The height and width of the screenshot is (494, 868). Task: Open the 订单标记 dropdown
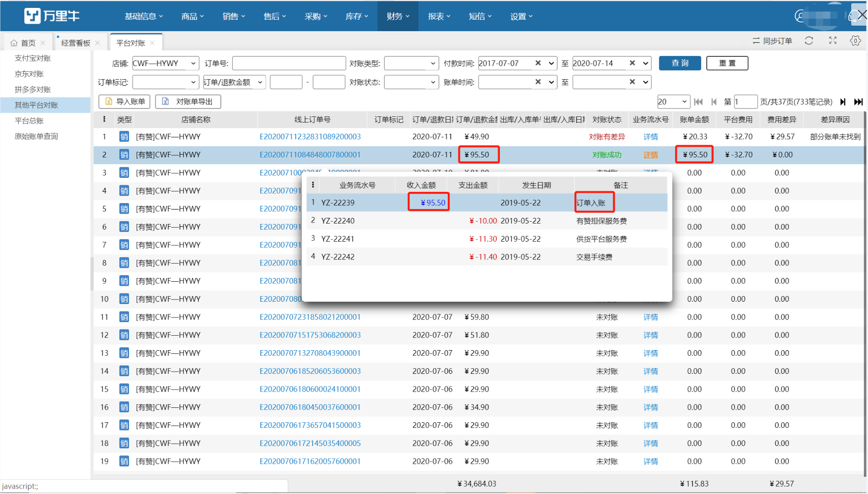coord(165,82)
